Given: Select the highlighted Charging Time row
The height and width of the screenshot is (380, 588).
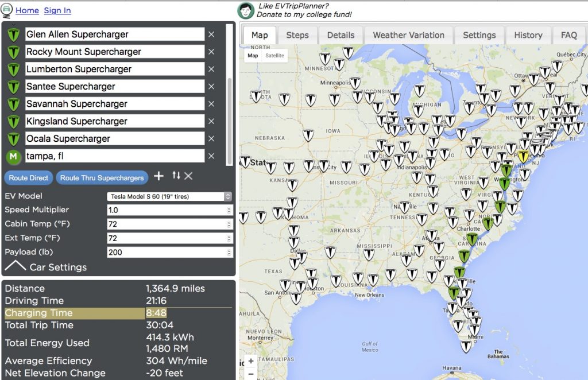Looking at the screenshot, I should coord(118,313).
